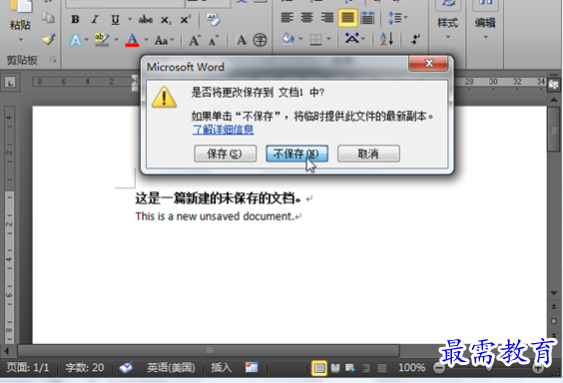Click the Save (保存) button
Viewport: 563px width, 383px height.
point(225,154)
